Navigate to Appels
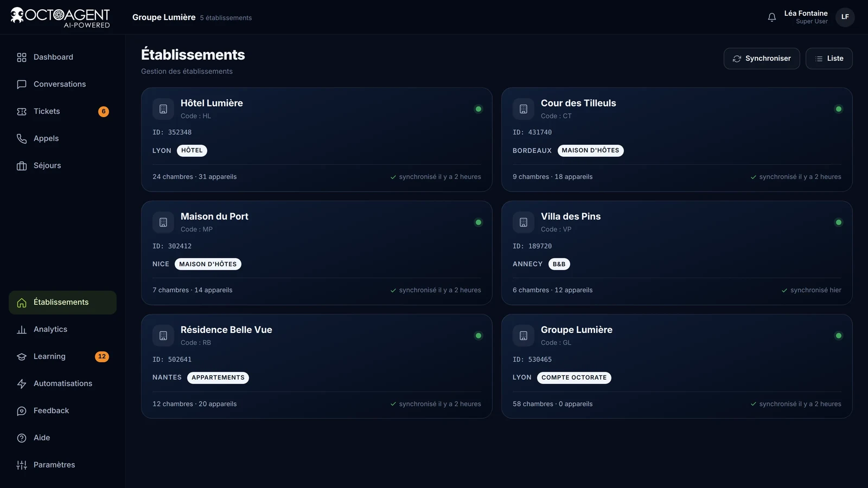 click(x=62, y=139)
